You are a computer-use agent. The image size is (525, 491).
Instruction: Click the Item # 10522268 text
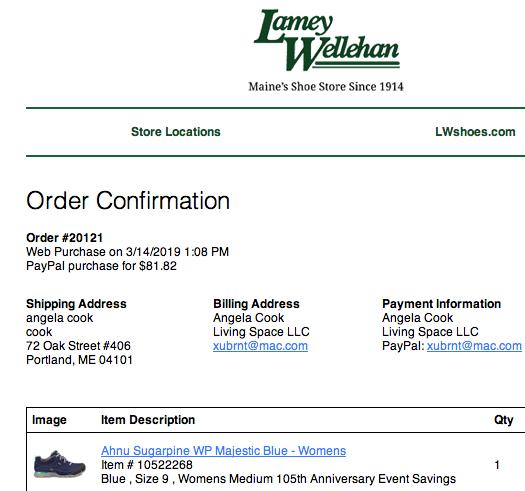pyautogui.click(x=147, y=465)
